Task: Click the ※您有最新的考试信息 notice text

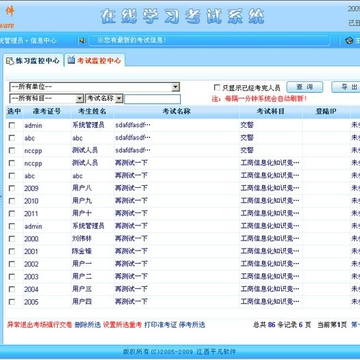Action: tap(132, 40)
